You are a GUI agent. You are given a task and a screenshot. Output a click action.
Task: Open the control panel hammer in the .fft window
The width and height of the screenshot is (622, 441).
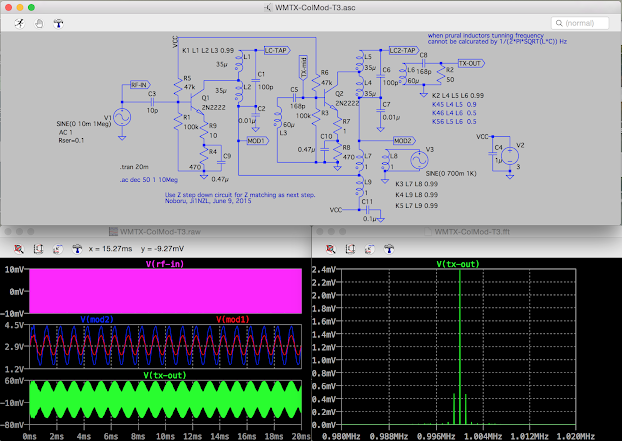click(x=389, y=249)
